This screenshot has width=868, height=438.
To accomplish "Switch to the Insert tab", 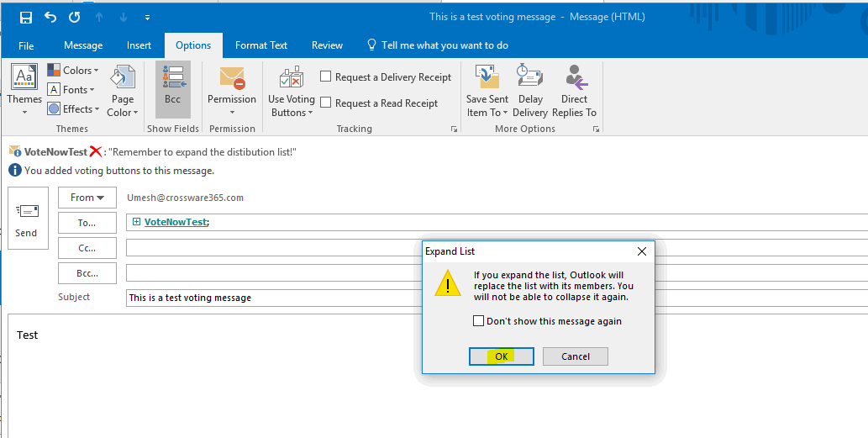I will [x=139, y=45].
